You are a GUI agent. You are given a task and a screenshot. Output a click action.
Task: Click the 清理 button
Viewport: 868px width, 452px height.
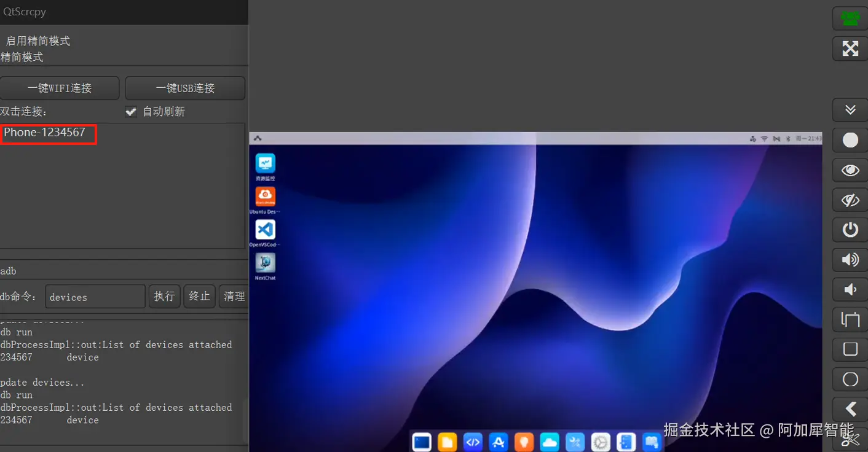point(234,297)
